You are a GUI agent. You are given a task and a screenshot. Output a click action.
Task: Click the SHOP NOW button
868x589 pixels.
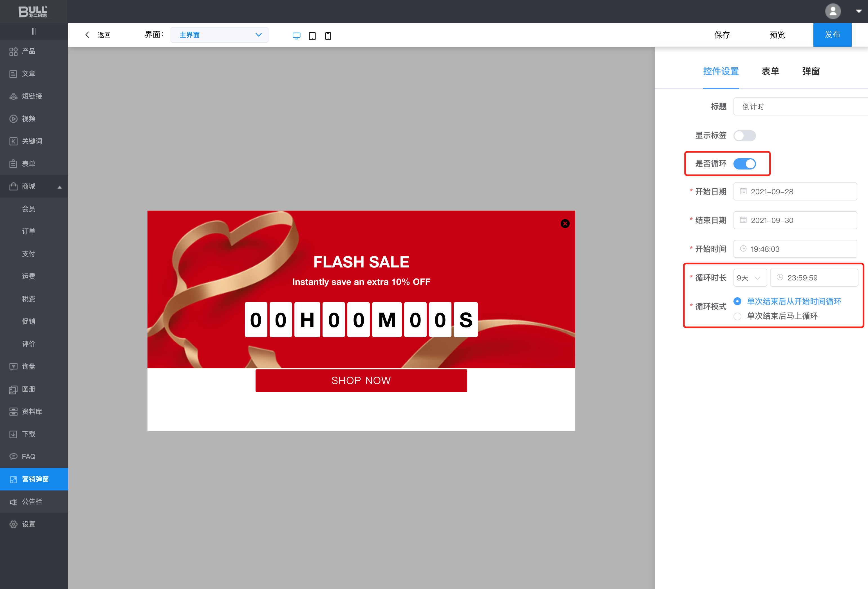361,380
